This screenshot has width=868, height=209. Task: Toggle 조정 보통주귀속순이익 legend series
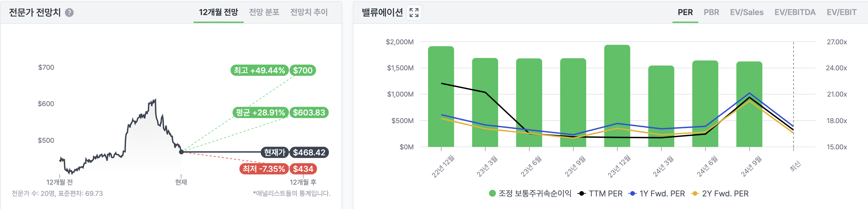(x=530, y=193)
